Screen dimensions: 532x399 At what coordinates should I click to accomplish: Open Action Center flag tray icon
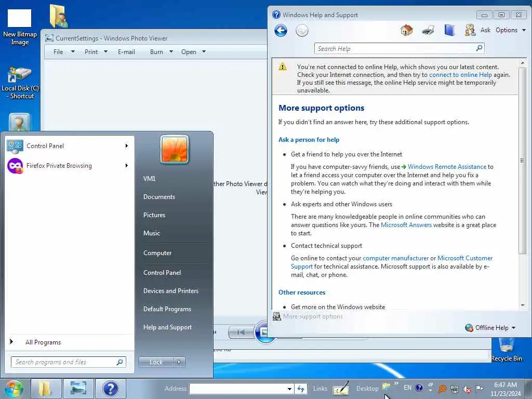point(479,389)
